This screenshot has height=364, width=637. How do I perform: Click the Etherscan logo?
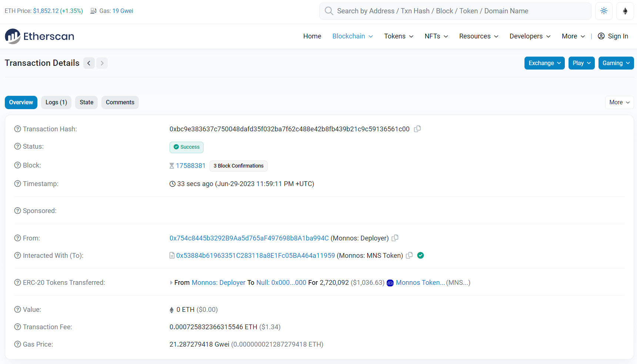40,36
